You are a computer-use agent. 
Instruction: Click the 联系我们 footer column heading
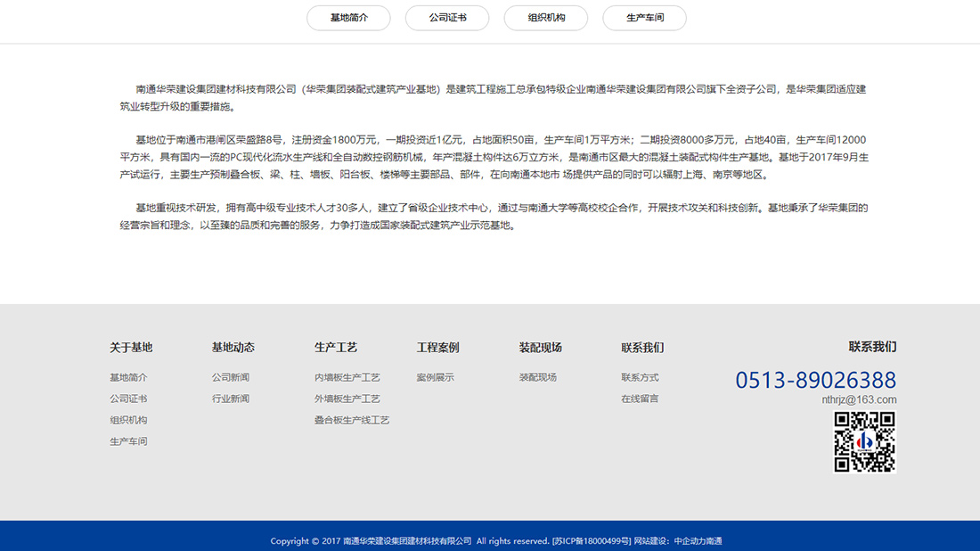pyautogui.click(x=642, y=347)
